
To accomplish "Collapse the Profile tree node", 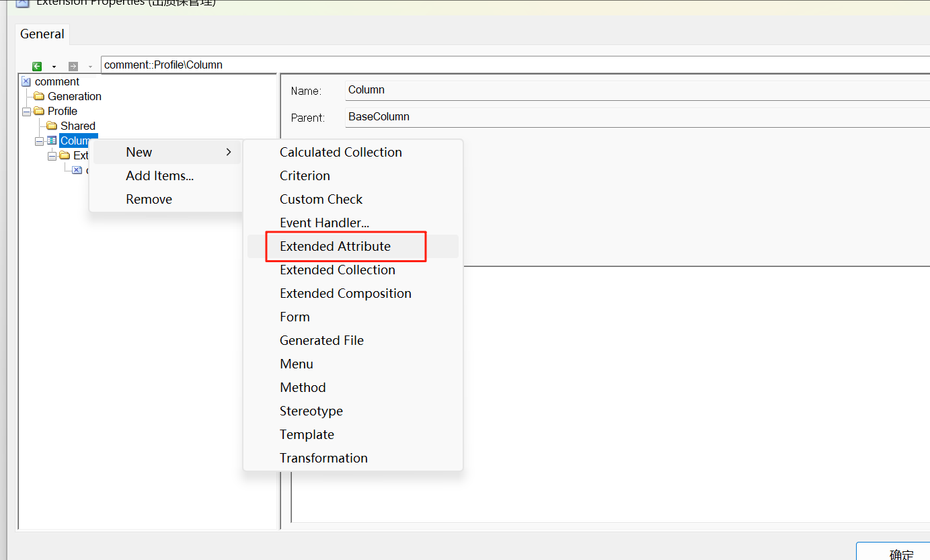I will coord(26,111).
